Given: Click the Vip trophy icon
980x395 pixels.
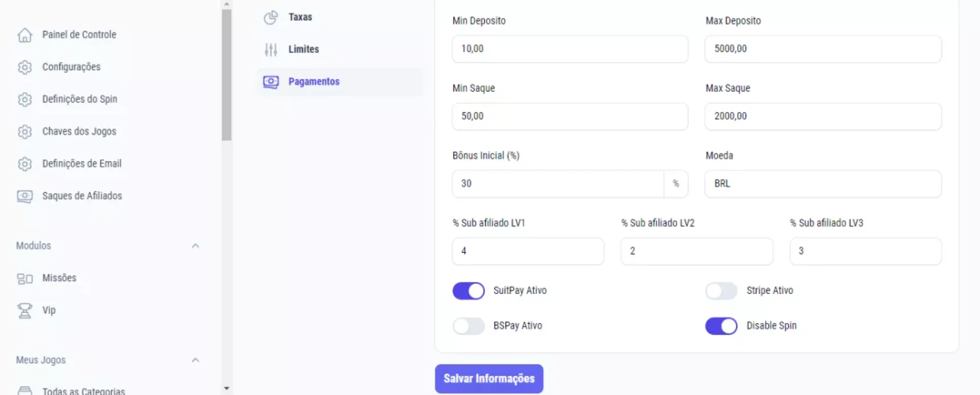Looking at the screenshot, I should [24, 310].
